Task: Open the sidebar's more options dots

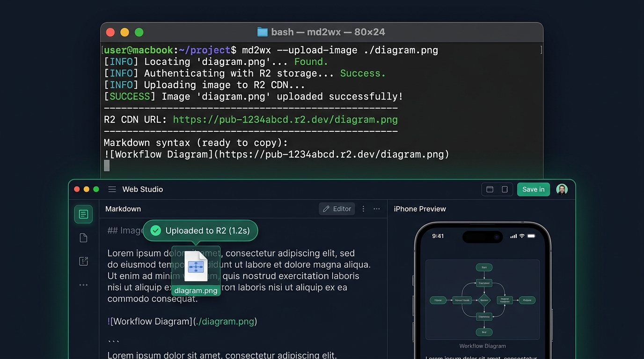Action: click(83, 285)
